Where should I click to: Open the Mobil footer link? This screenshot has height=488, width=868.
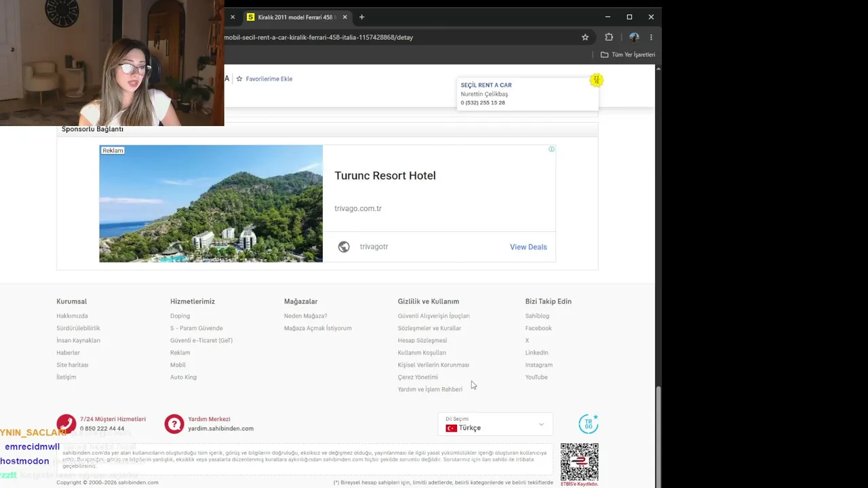tap(178, 365)
